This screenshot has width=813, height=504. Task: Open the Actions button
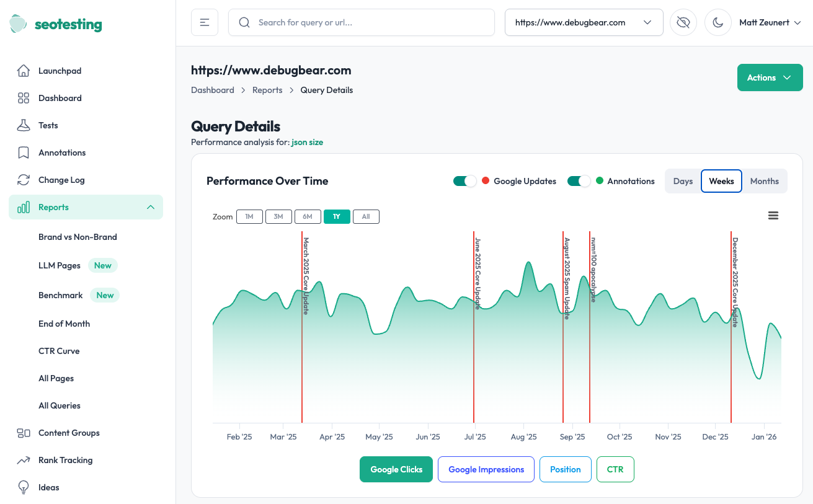(770, 77)
